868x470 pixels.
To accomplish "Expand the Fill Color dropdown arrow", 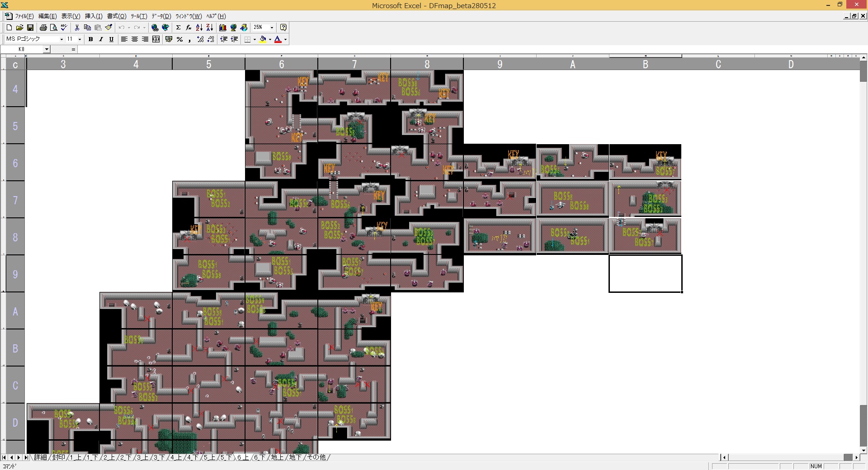I will tap(270, 39).
